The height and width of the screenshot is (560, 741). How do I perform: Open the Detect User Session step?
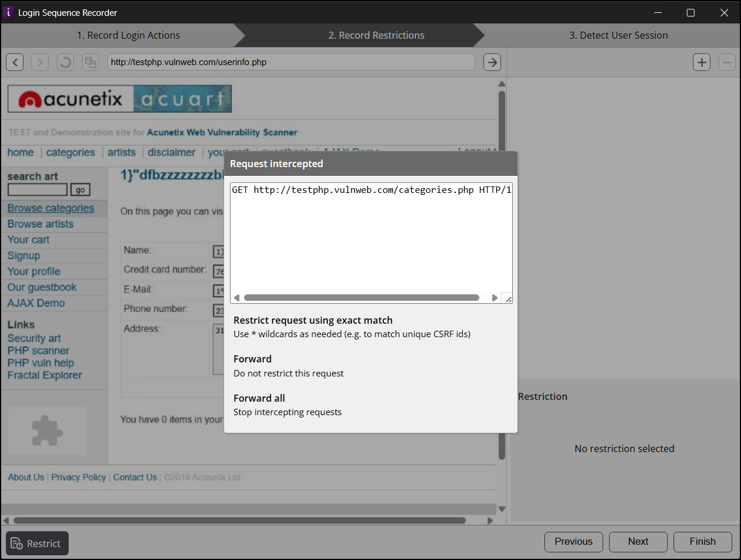pyautogui.click(x=618, y=35)
